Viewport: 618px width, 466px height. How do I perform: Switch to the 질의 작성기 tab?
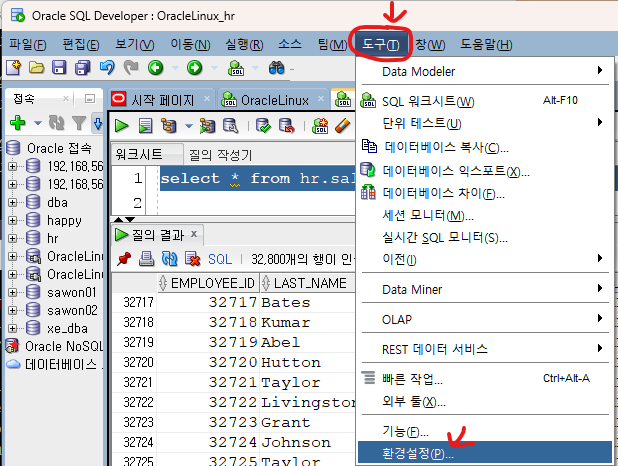pos(221,155)
